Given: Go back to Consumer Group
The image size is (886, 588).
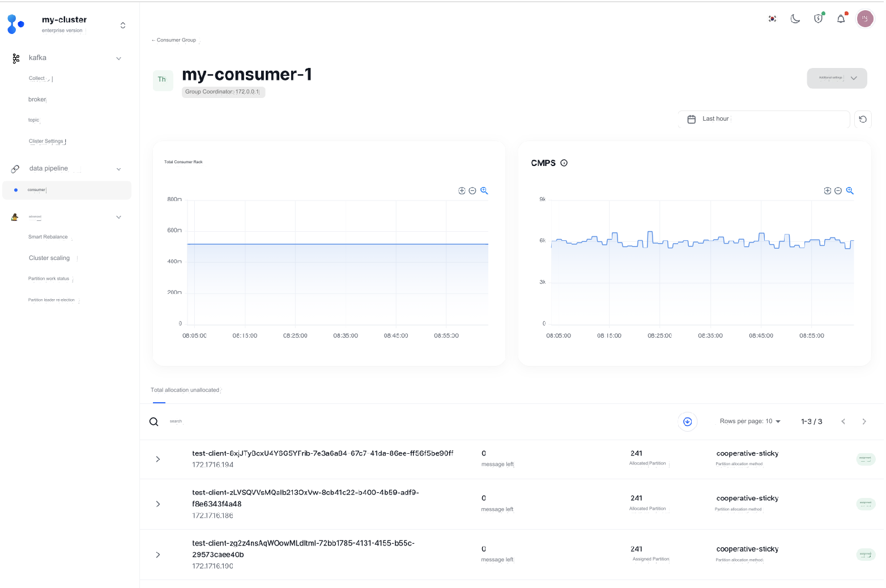Looking at the screenshot, I should (174, 40).
